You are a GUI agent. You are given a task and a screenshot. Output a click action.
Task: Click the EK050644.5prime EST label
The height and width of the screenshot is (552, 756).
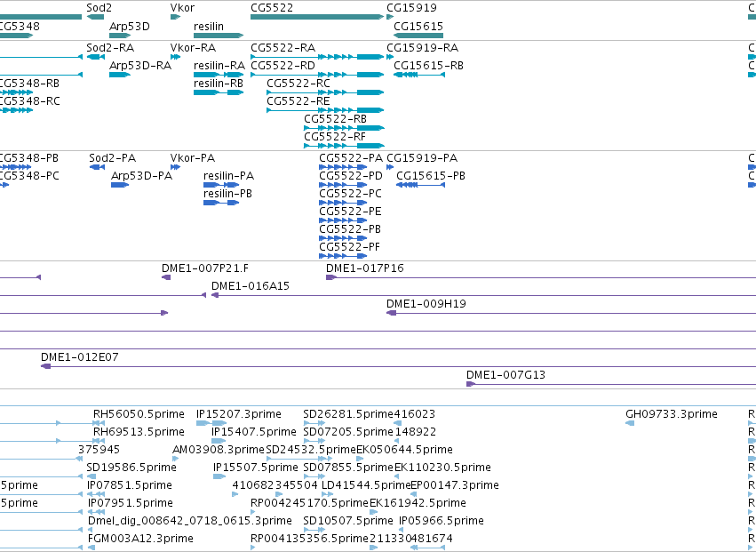click(404, 450)
